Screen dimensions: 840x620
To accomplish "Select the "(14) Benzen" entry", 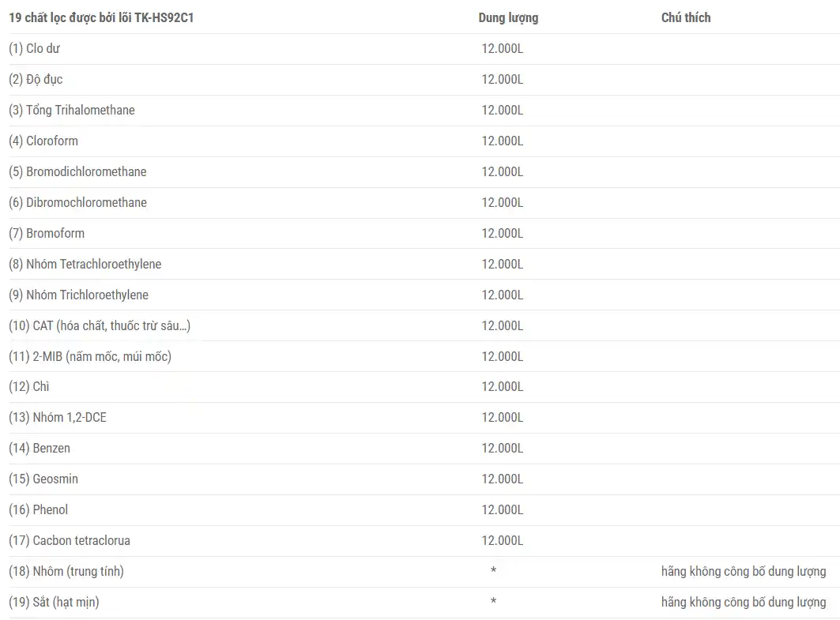I will [x=40, y=448].
